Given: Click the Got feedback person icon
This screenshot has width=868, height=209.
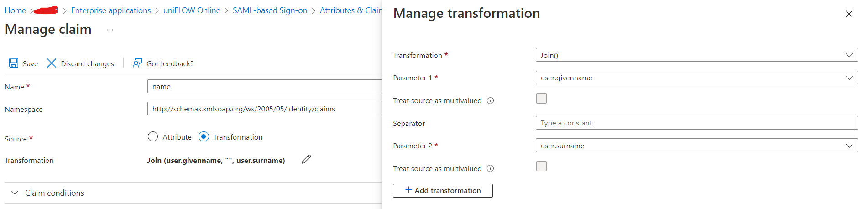Looking at the screenshot, I should pos(137,63).
